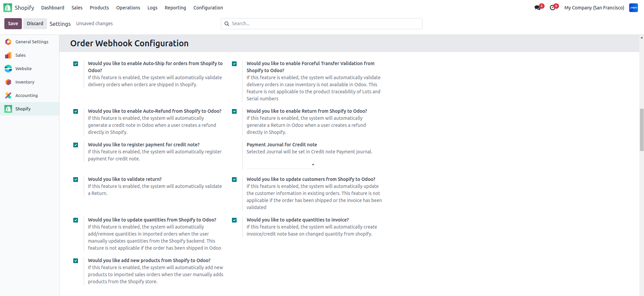Screen dimensions: 644x296
Task: Click the Save button
Action: (13, 23)
